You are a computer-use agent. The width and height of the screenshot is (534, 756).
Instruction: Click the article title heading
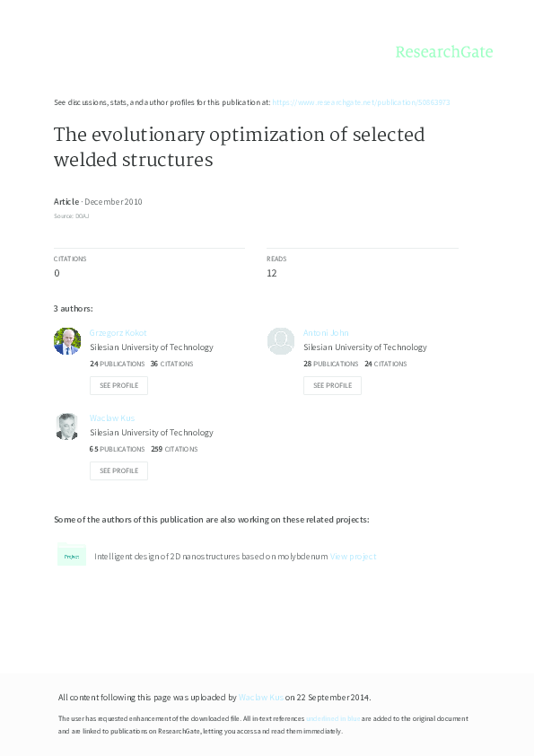coord(239,147)
